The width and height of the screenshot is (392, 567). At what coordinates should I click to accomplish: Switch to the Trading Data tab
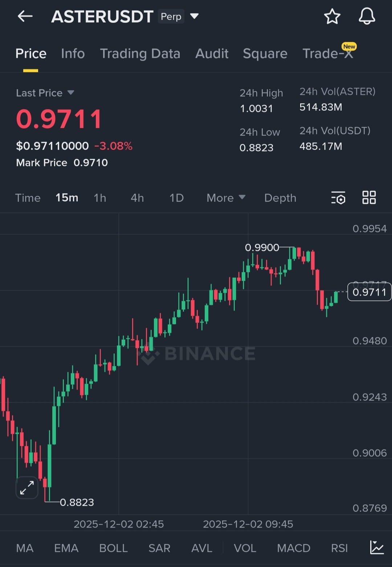(140, 54)
